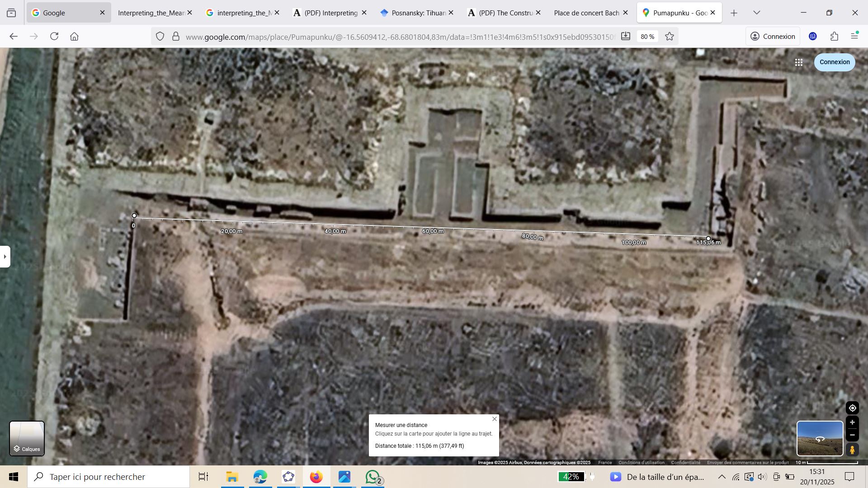Viewport: 868px width, 488px height.
Task: Reload the page with refresh icon
Action: point(54,37)
